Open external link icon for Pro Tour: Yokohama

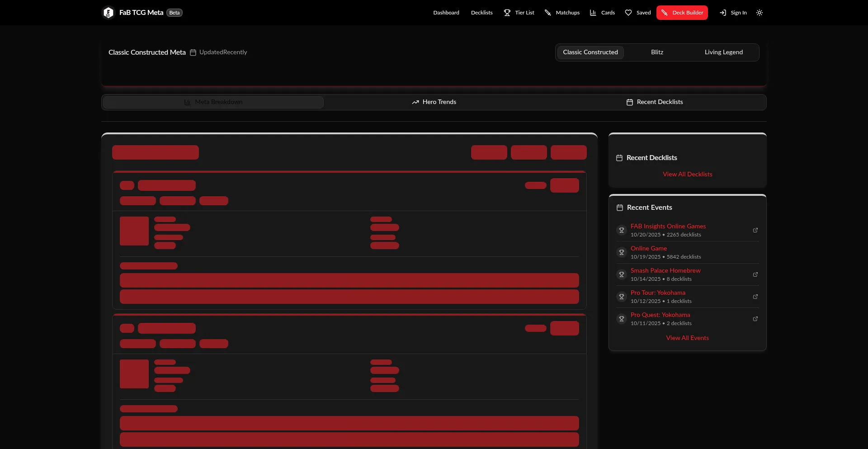pos(755,297)
